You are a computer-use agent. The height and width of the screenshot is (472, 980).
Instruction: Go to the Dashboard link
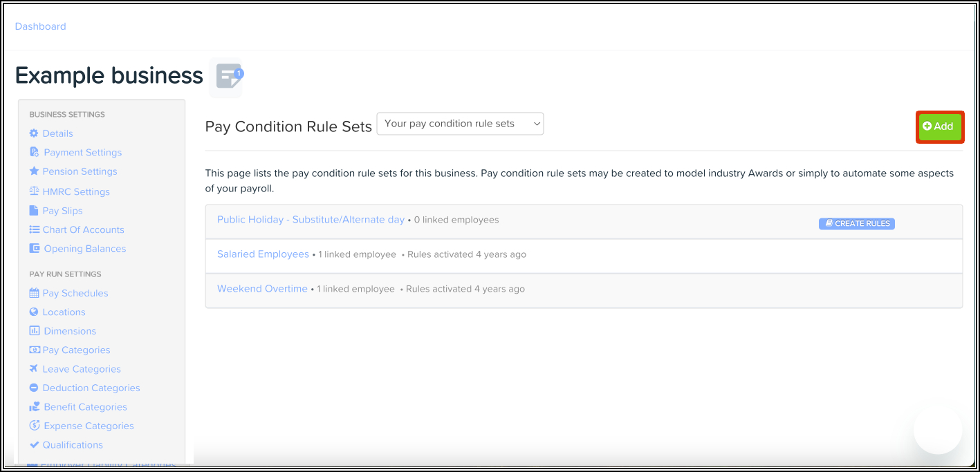pyautogui.click(x=40, y=26)
